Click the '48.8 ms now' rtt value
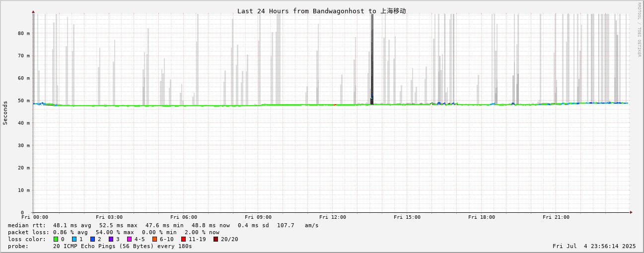The image size is (644, 253). 211,225
